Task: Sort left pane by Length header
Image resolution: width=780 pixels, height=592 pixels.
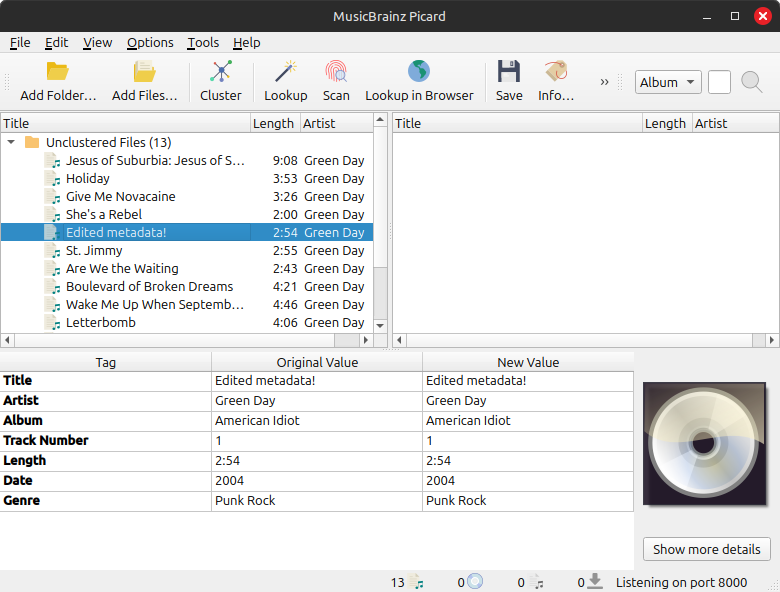Action: (275, 123)
